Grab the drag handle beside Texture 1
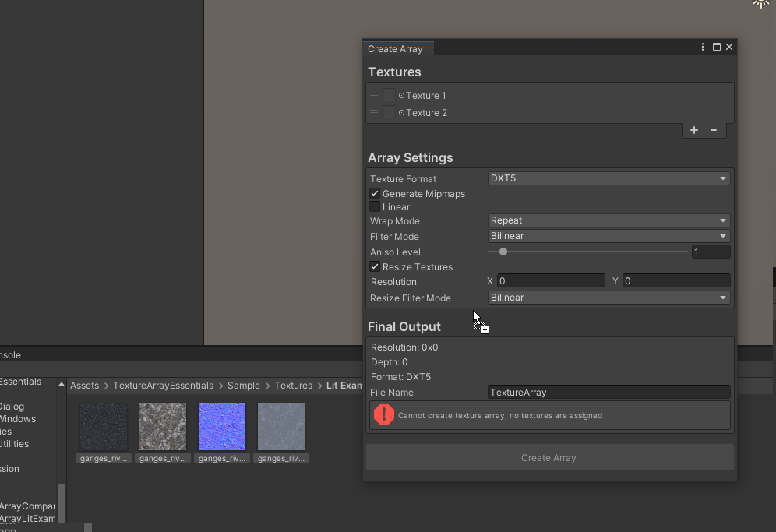This screenshot has width=776, height=532. click(374, 95)
